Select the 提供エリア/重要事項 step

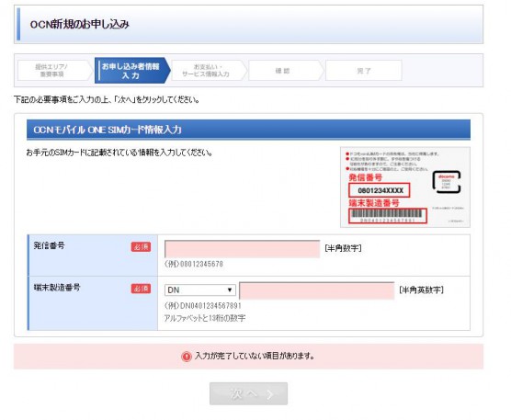[x=53, y=71]
